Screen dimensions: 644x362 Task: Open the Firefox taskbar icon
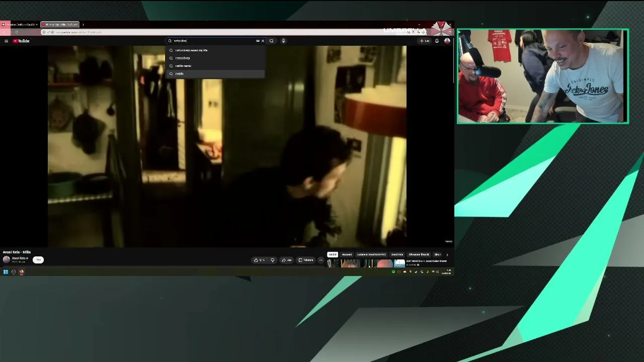[22, 272]
